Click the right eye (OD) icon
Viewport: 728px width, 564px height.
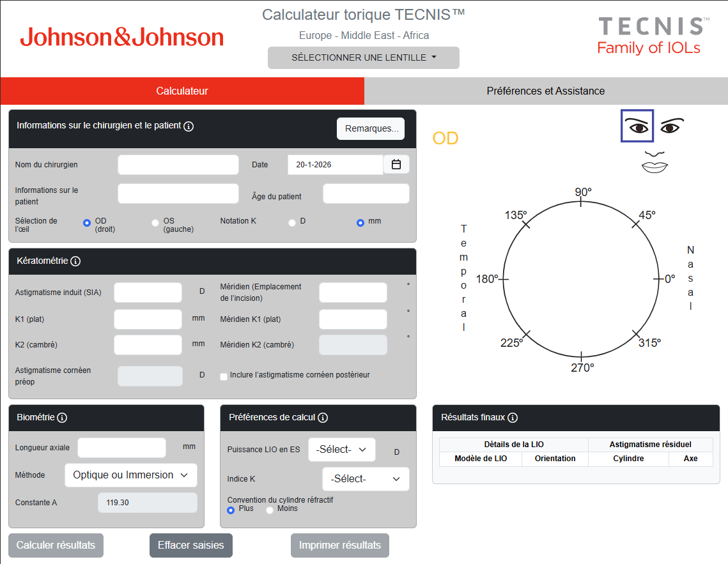tap(637, 126)
